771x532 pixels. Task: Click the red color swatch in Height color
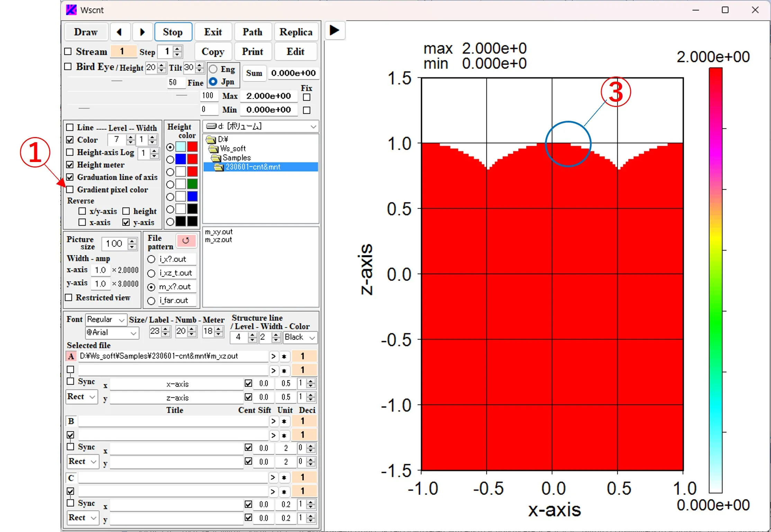click(194, 145)
